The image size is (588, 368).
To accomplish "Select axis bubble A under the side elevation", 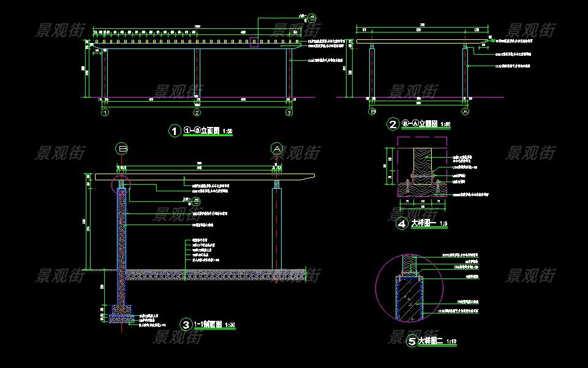I will click(x=465, y=112).
